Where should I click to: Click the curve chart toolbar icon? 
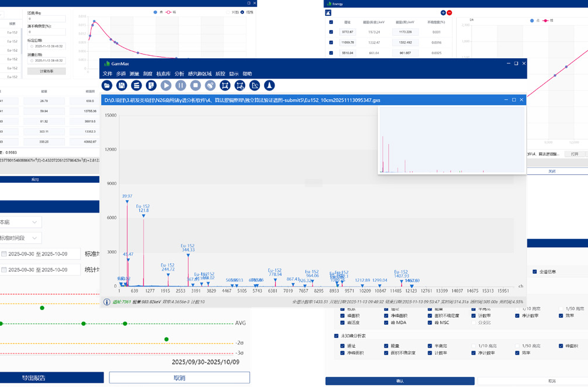coord(255,85)
